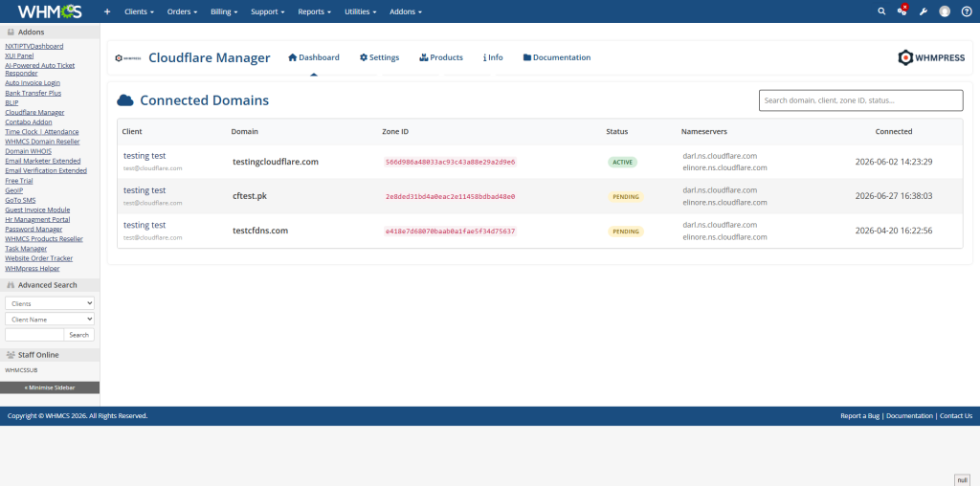This screenshot has width=980, height=486.
Task: Focus the Advanced Search text box
Action: click(x=34, y=335)
